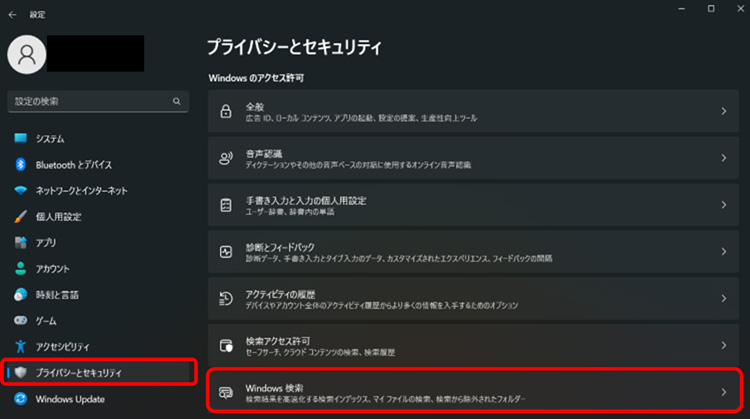Click the アプリ apps icon
The width and height of the screenshot is (750, 419).
point(21,243)
